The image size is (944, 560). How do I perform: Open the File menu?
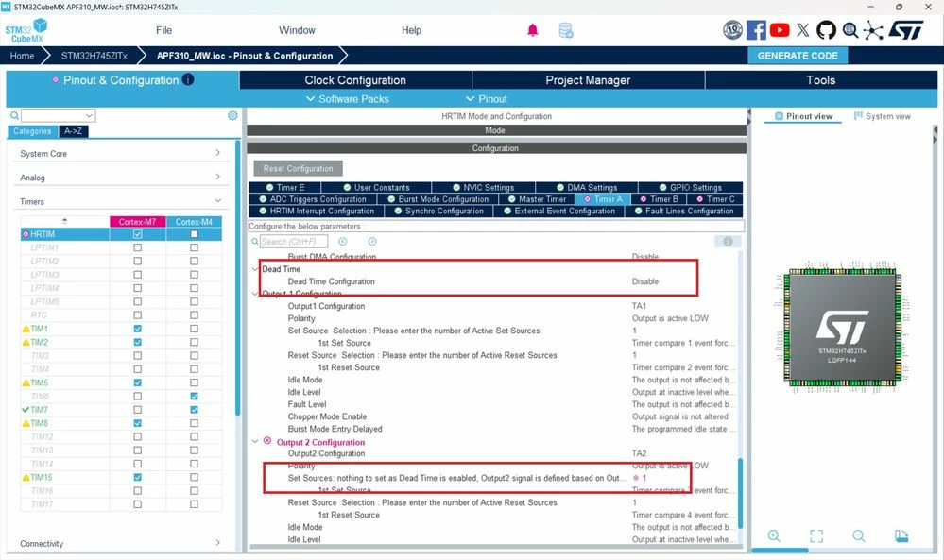click(163, 30)
